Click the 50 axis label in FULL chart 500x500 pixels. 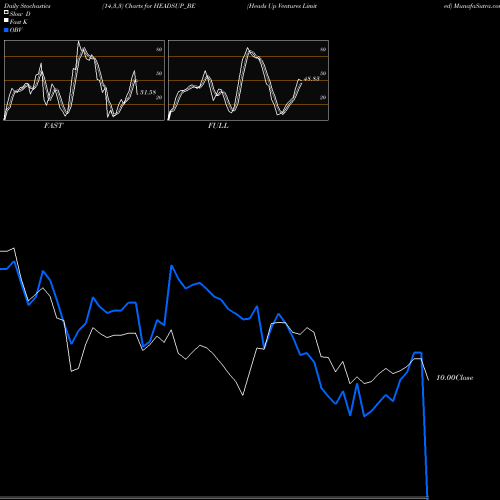click(323, 73)
